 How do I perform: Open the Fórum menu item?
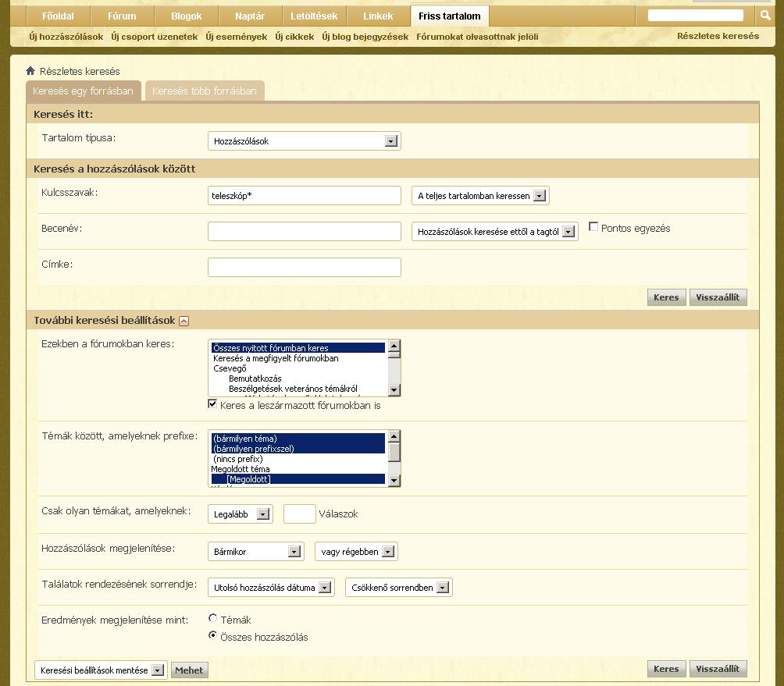tap(121, 16)
